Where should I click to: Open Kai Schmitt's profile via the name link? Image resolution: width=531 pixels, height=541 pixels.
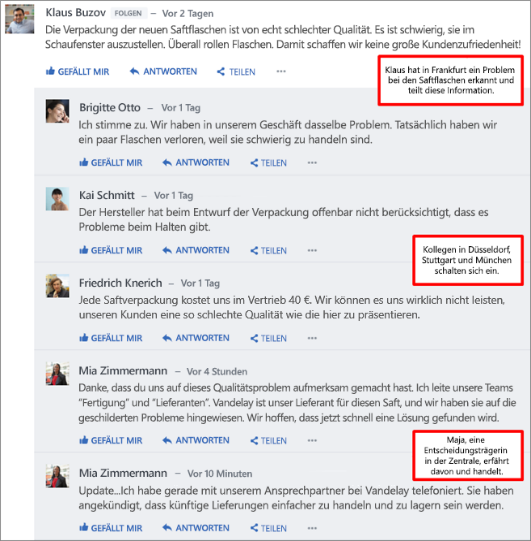tap(107, 195)
